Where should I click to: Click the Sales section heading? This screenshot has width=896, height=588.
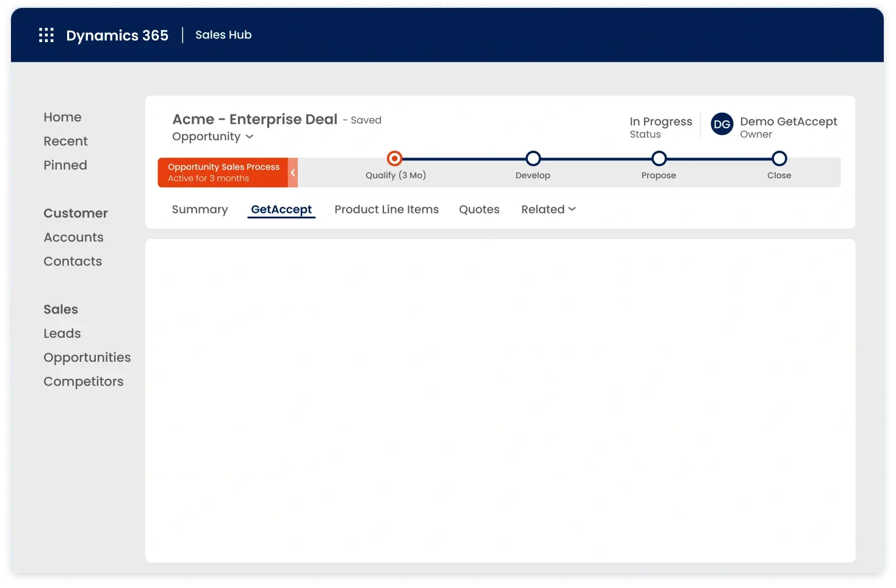[x=60, y=309]
